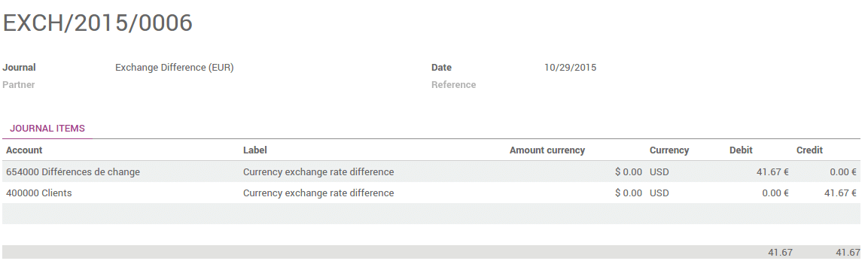Image resolution: width=868 pixels, height=276 pixels.
Task: Open the Journal Items tab
Action: tap(47, 129)
